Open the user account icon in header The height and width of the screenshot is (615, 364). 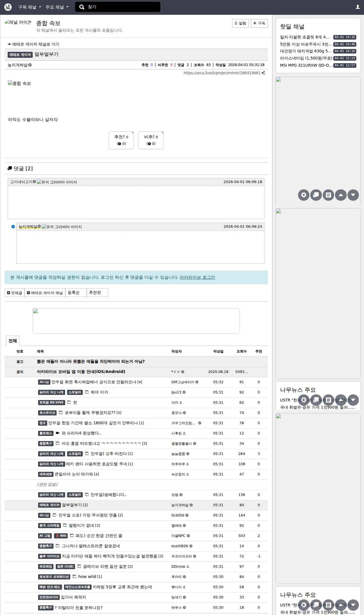tap(358, 7)
